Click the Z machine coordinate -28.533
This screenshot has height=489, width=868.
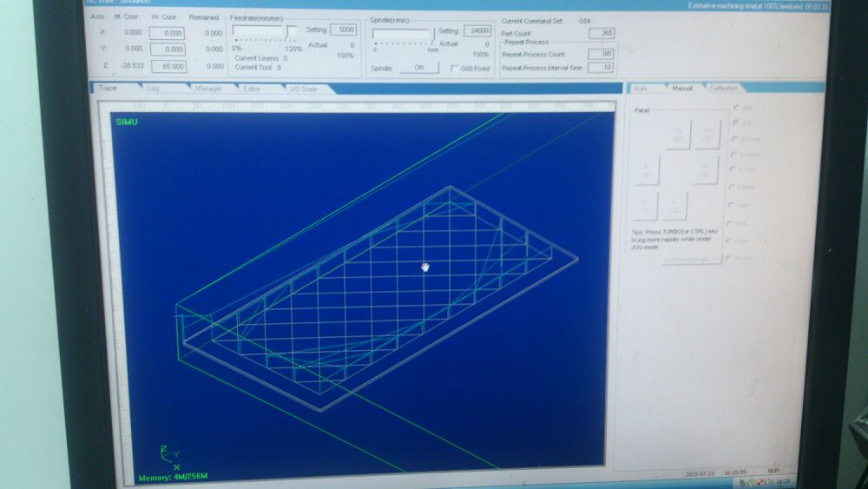132,65
